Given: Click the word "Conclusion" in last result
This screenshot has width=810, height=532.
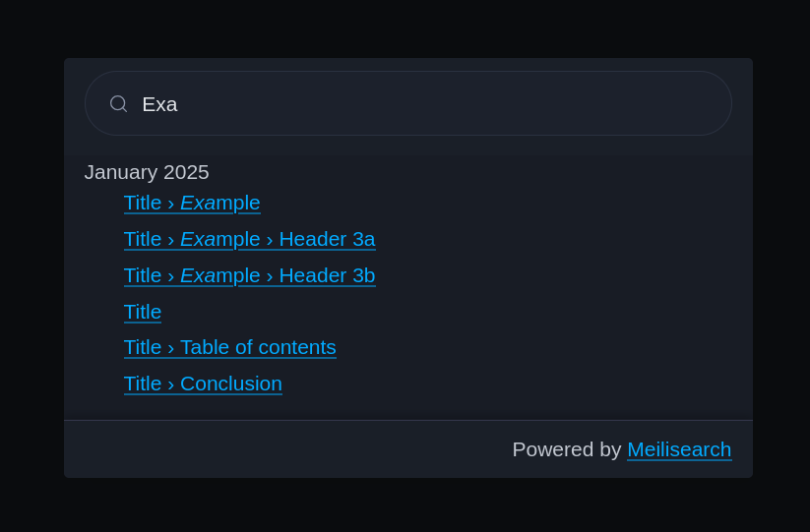Looking at the screenshot, I should click(x=231, y=384).
